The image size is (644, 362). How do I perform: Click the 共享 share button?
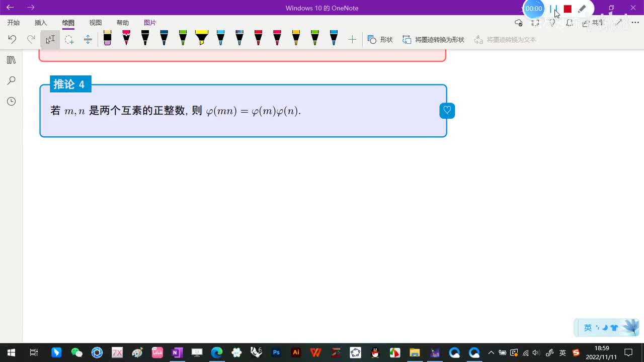tap(594, 23)
